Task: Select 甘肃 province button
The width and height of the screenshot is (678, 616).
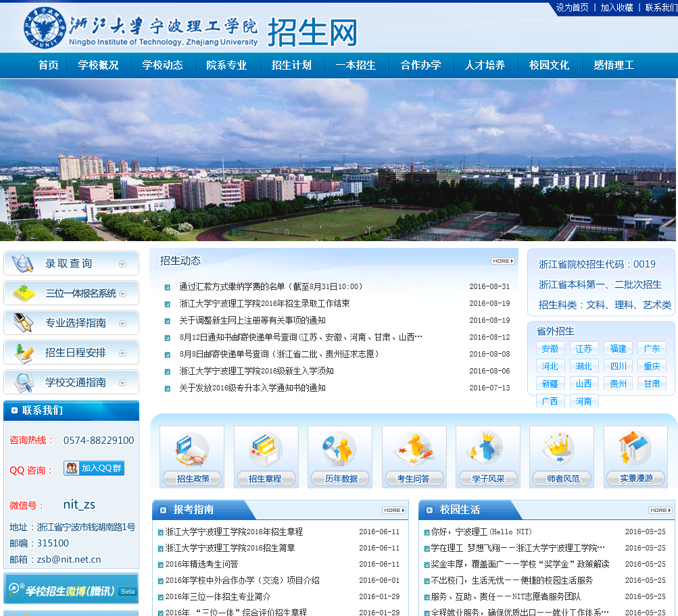Action: pyautogui.click(x=652, y=384)
